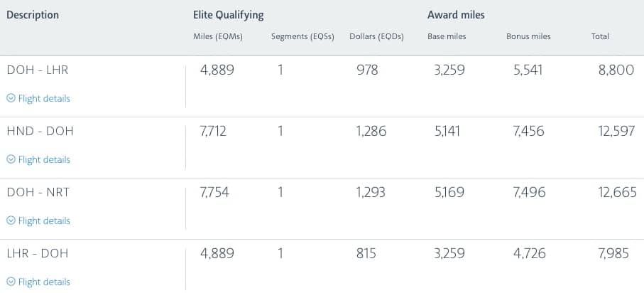The height and width of the screenshot is (293, 644).
Task: Click the chevron circle icon under DOH - NRT
Action: 11,220
